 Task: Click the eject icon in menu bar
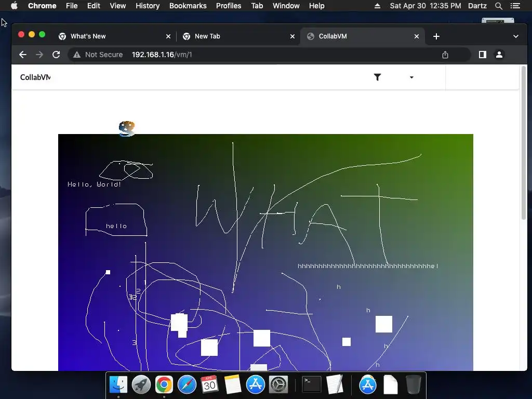377,6
